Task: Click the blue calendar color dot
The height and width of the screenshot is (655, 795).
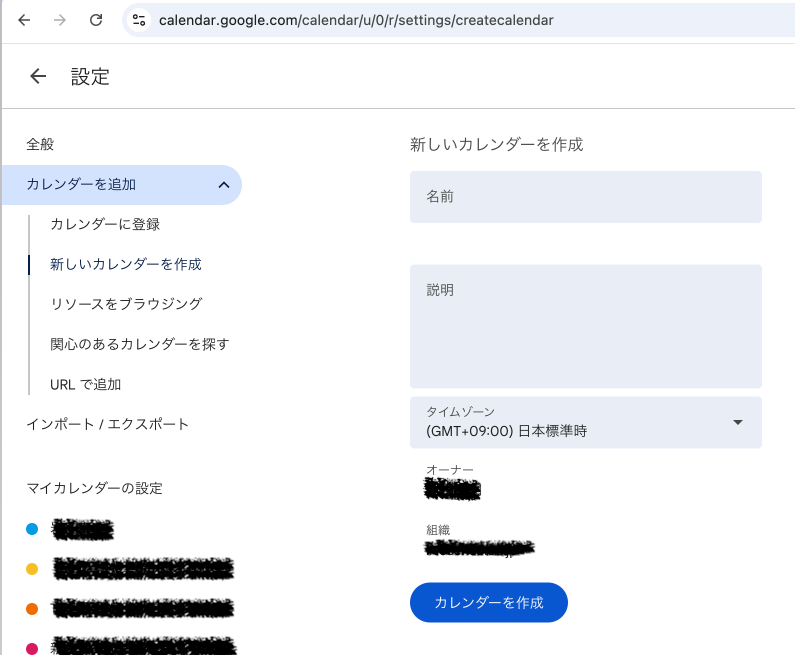Action: (x=32, y=529)
